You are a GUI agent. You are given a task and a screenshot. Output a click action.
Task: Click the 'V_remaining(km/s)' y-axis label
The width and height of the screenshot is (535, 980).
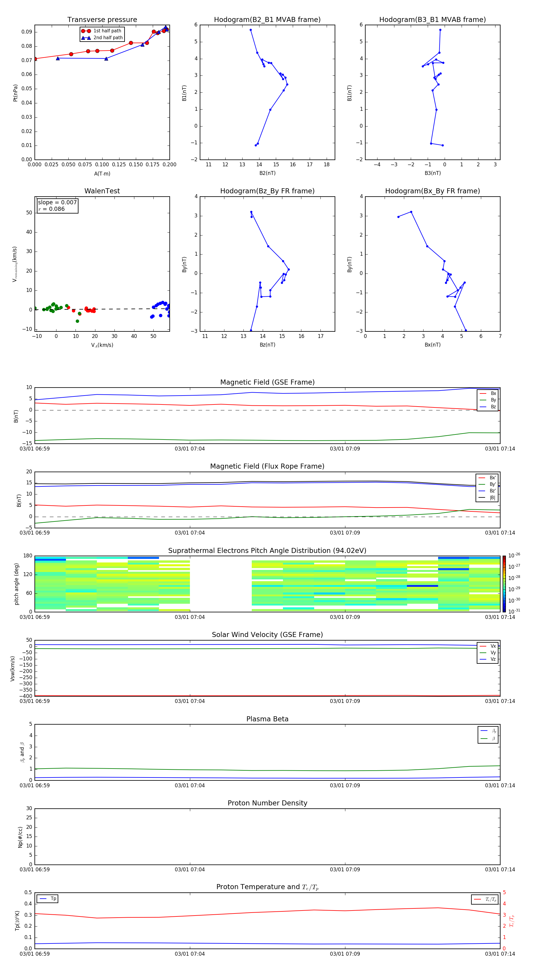click(x=15, y=264)
